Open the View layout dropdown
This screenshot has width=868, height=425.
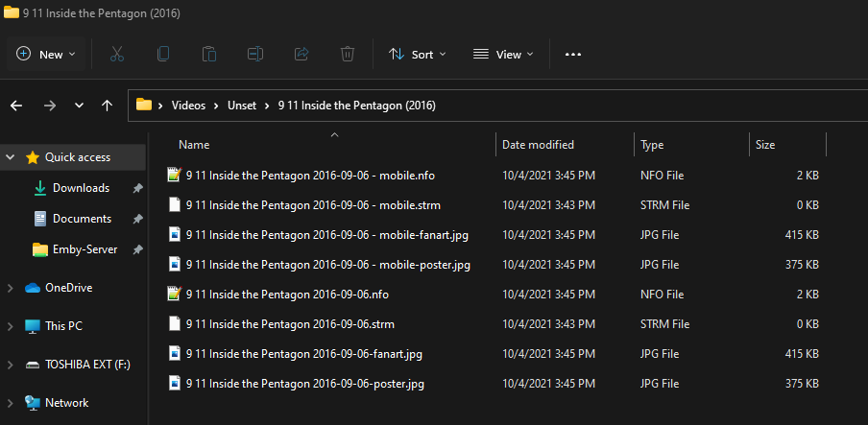503,55
